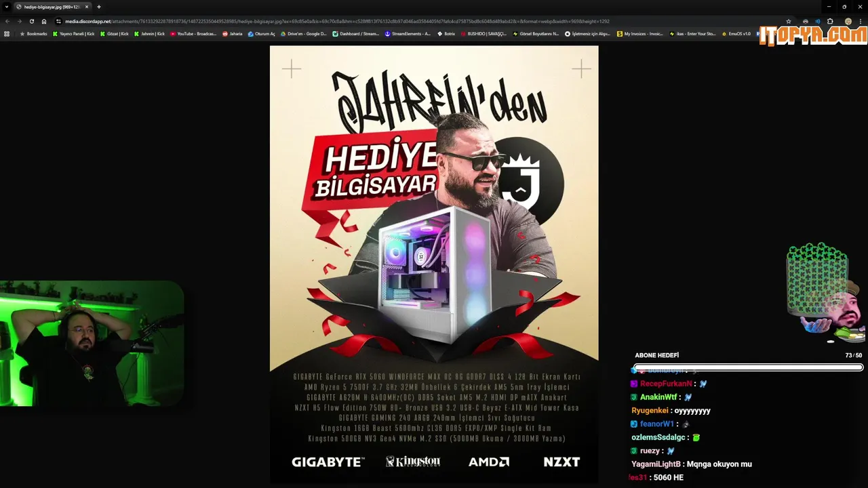Click the Kingston 500GB NV3 SSD spec line
The height and width of the screenshot is (488, 868).
pyautogui.click(x=437, y=439)
